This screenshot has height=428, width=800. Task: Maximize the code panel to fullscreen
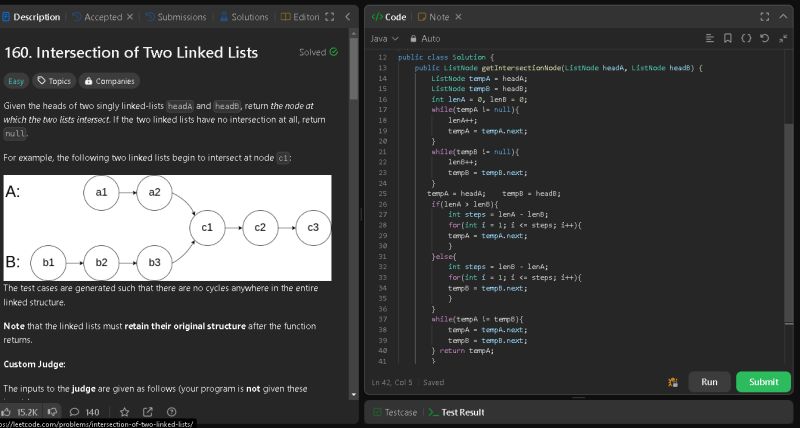[x=766, y=17]
